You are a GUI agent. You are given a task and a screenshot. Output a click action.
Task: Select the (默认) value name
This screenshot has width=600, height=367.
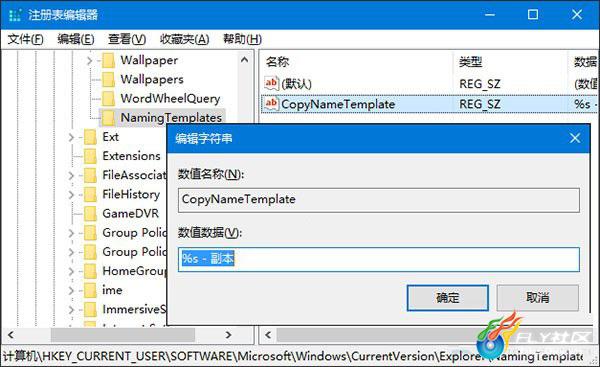pyautogui.click(x=297, y=84)
